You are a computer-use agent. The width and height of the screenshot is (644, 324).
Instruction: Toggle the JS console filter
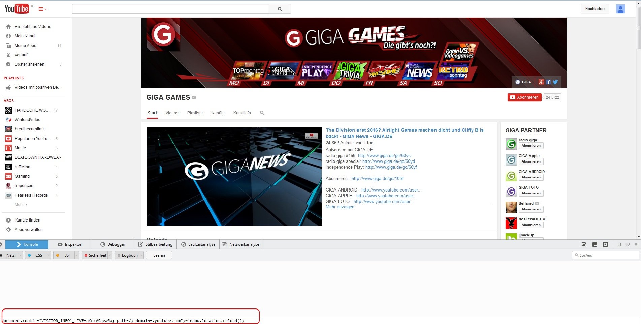coord(64,255)
